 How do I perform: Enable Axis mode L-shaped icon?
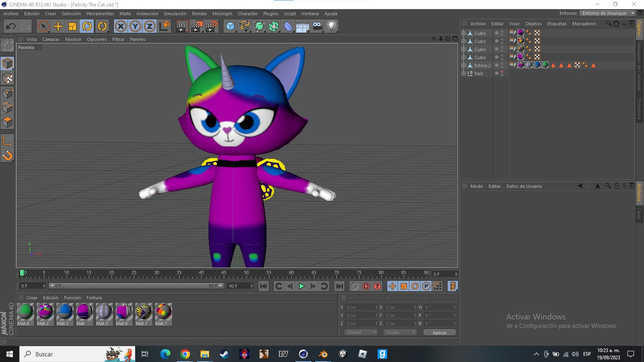(x=7, y=141)
